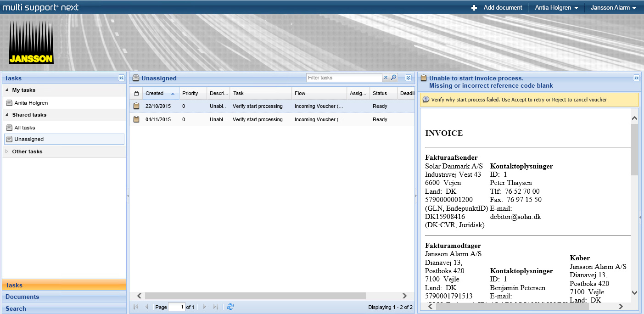The width and height of the screenshot is (644, 314).
Task: Click the task grid scroll-right arrow
Action: 404,296
